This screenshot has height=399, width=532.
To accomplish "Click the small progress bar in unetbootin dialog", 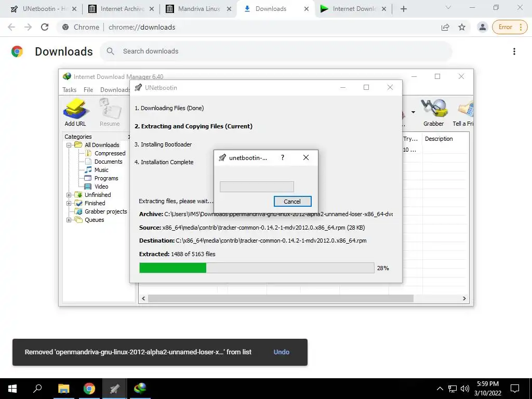I will tap(257, 187).
